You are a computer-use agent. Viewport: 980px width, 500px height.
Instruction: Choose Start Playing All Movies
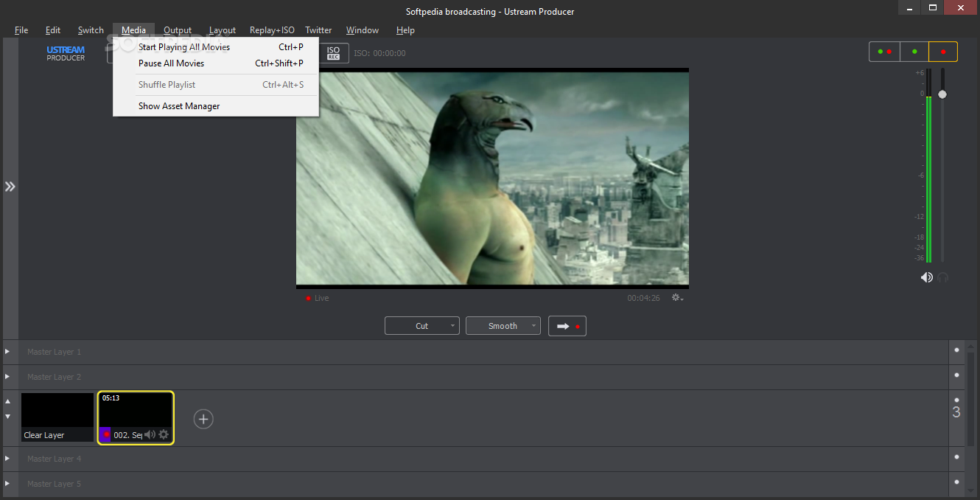pyautogui.click(x=216, y=47)
